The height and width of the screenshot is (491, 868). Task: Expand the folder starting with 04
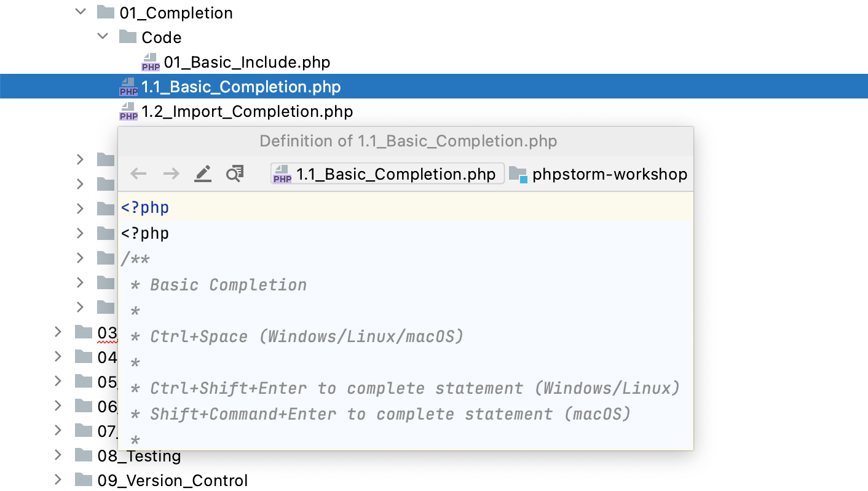tap(58, 357)
